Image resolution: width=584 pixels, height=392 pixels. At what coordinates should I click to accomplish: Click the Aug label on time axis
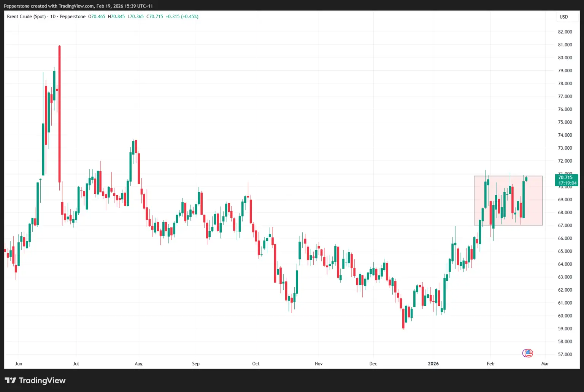pyautogui.click(x=138, y=364)
